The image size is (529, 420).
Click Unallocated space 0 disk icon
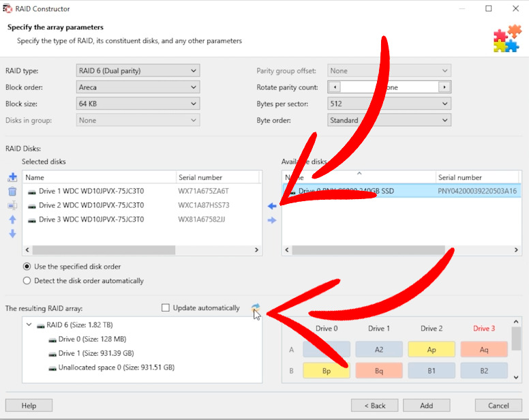click(x=52, y=368)
